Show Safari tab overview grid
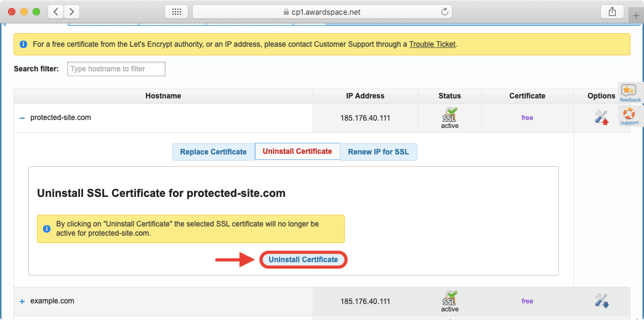Viewport: 644px width, 320px height. [176, 12]
